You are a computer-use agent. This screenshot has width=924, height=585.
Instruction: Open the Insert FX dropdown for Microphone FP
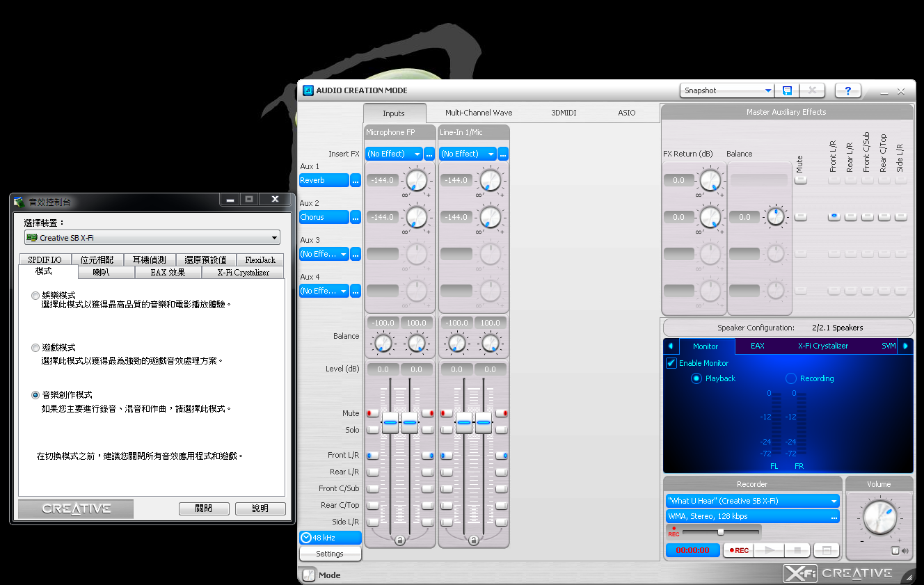pyautogui.click(x=395, y=154)
